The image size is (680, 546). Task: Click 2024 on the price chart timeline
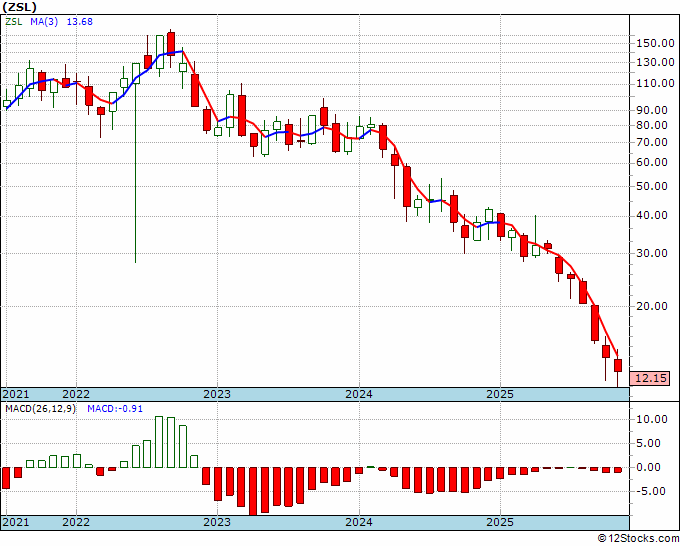tap(359, 394)
